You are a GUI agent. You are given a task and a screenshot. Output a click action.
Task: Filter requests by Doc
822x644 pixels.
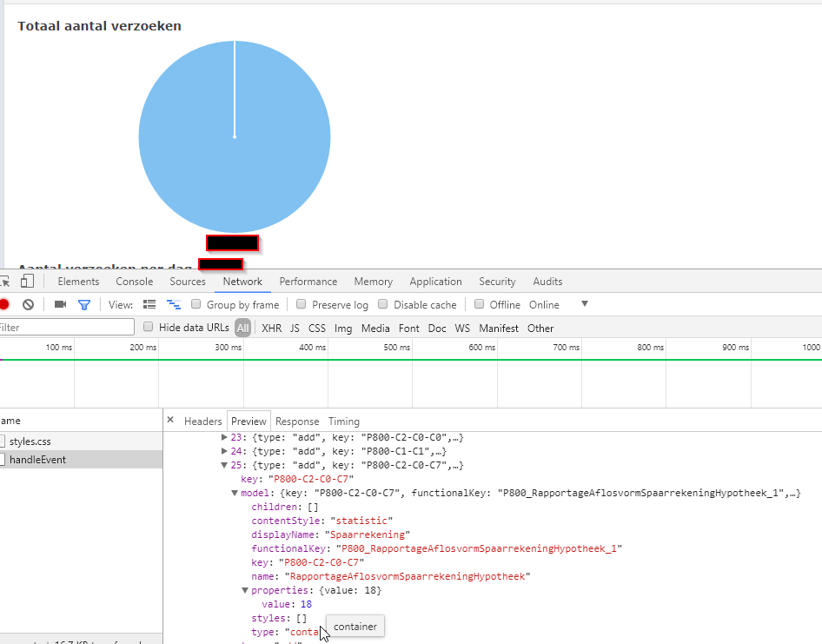pos(437,328)
